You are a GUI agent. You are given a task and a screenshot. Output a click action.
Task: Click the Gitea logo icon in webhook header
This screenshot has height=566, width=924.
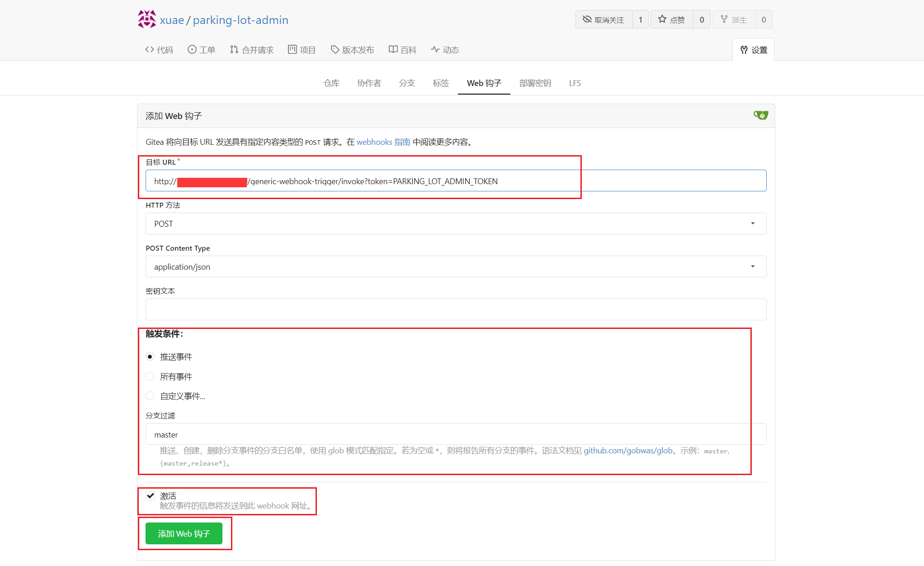[760, 115]
